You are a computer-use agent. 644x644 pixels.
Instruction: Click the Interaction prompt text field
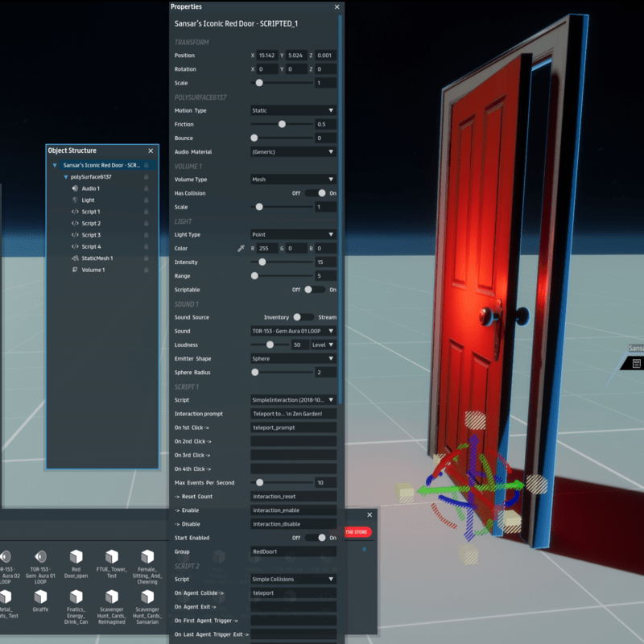(x=293, y=414)
